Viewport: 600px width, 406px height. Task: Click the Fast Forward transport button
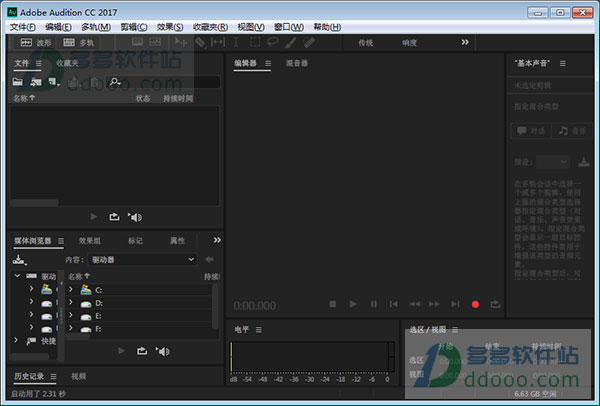point(434,304)
